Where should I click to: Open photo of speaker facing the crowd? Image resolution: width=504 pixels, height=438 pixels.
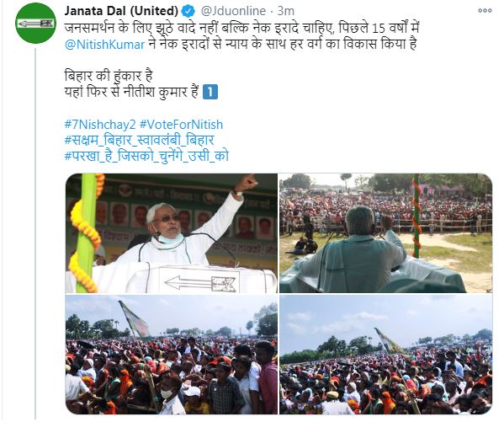click(385, 233)
